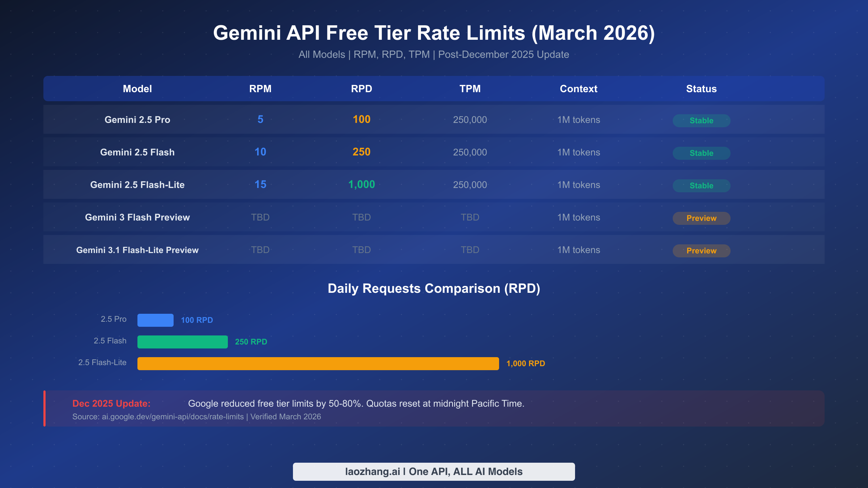Click the 250 RPD value for Gemini 2.5 Flash
The image size is (868, 488).
click(362, 152)
